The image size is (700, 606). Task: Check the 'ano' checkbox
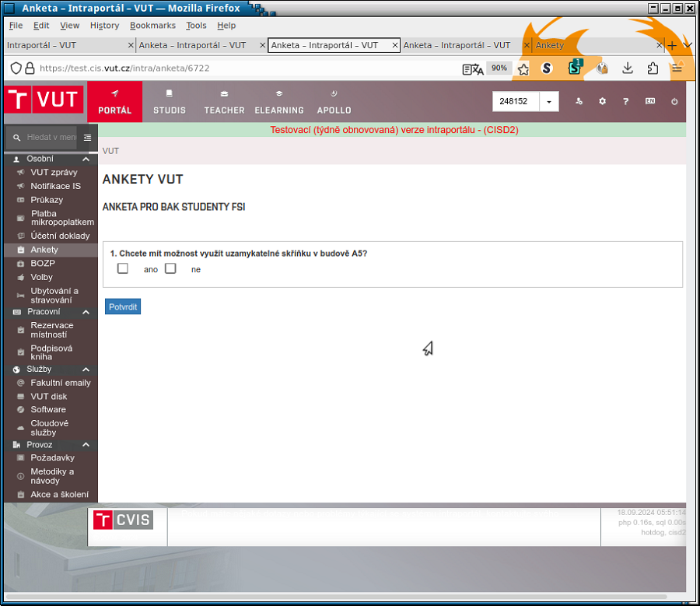click(x=122, y=268)
